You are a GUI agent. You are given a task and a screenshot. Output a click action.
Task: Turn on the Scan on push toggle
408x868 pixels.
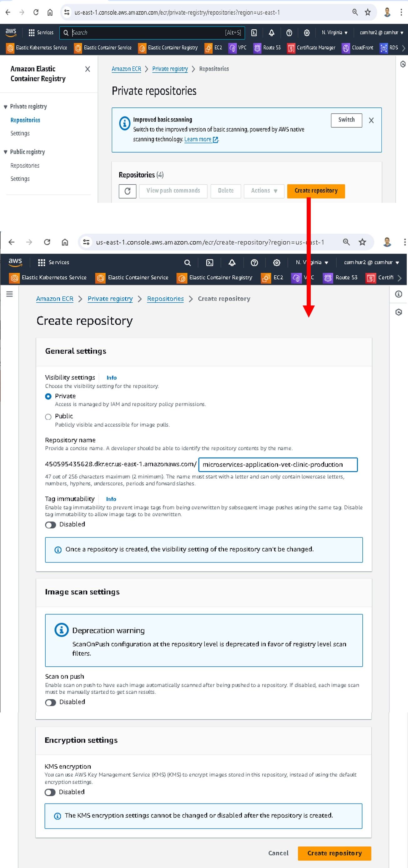51,702
